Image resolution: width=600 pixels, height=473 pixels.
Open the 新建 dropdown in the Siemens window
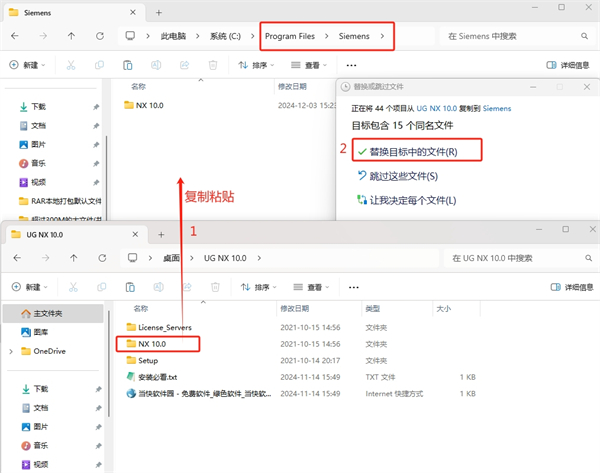30,65
